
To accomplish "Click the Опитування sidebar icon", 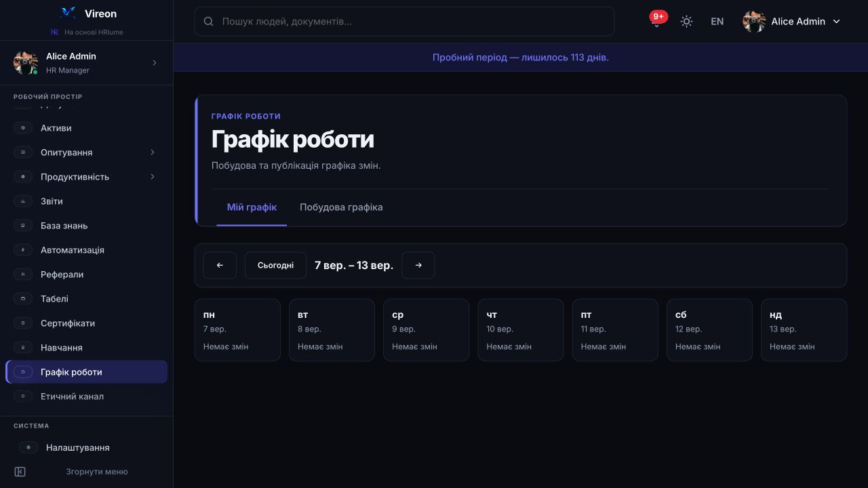I will pos(23,152).
